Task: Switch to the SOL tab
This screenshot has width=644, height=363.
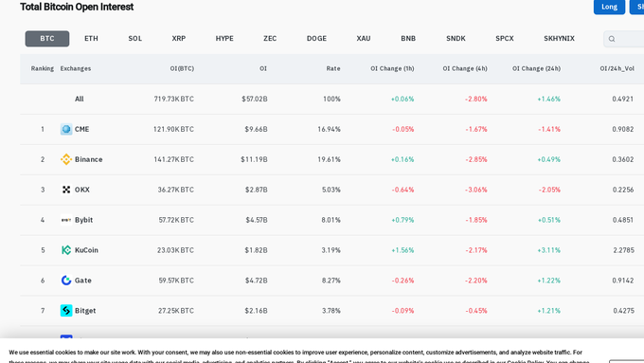Action: [x=134, y=39]
